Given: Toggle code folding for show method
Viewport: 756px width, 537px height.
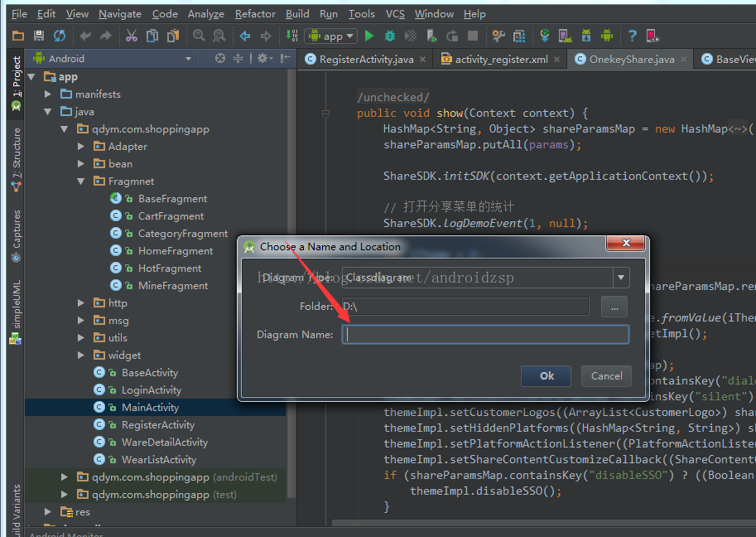Looking at the screenshot, I should 325,114.
